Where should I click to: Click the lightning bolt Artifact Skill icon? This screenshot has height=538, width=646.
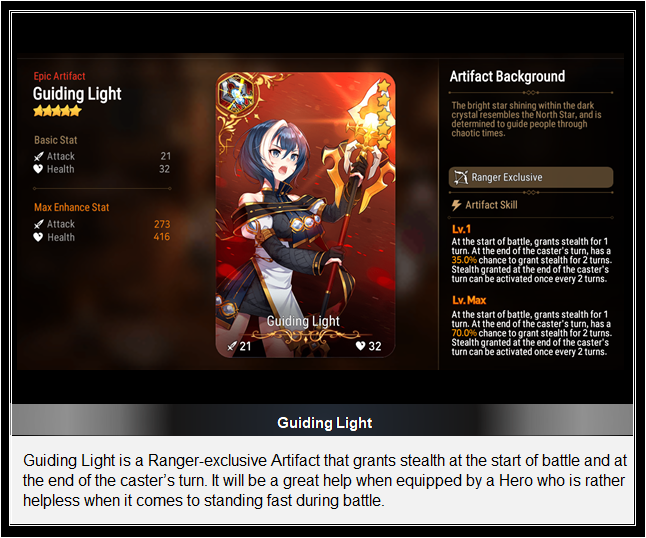point(456,205)
